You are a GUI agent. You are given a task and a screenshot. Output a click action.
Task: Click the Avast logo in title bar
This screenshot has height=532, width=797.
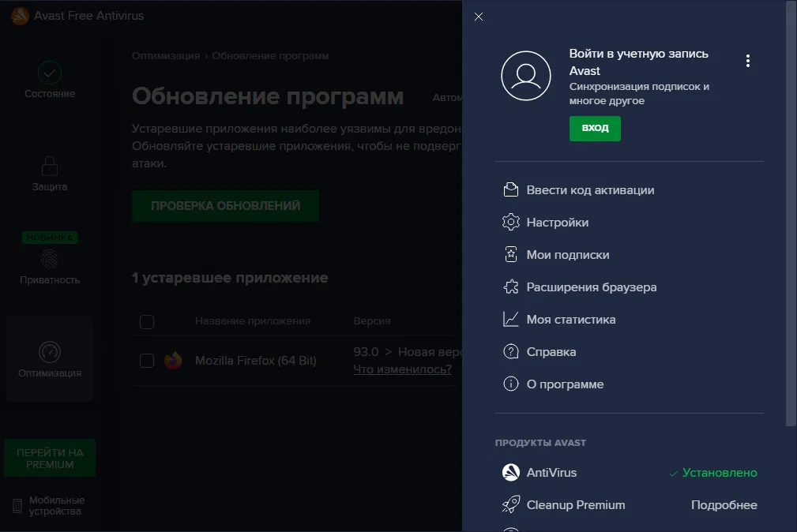click(x=20, y=16)
